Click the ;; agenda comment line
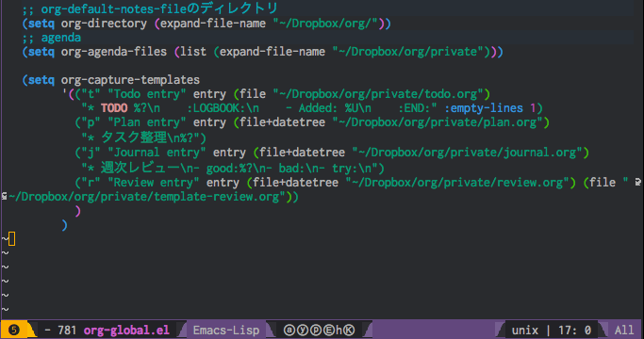This screenshot has width=644, height=339. pos(51,38)
